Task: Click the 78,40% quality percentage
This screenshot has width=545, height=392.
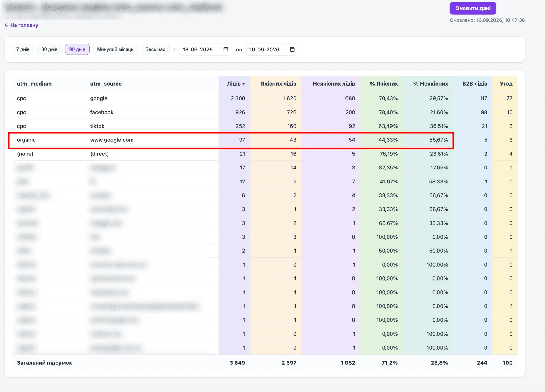Action: (388, 112)
